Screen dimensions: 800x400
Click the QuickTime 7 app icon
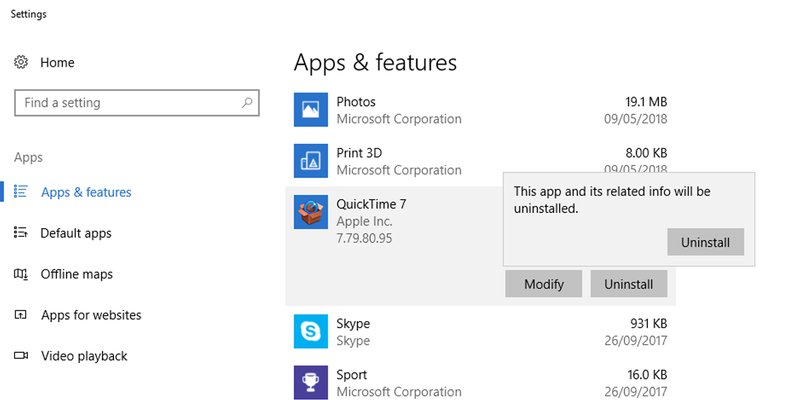tap(311, 212)
